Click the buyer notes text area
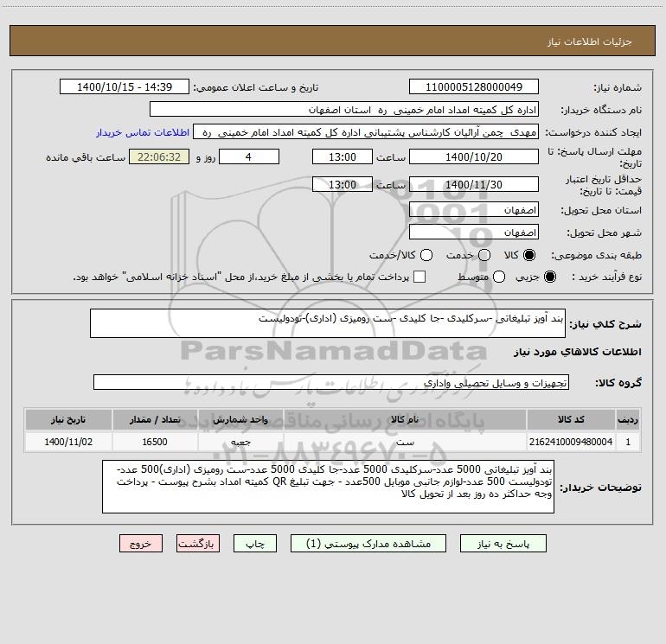This screenshot has height=644, width=666. point(328,487)
